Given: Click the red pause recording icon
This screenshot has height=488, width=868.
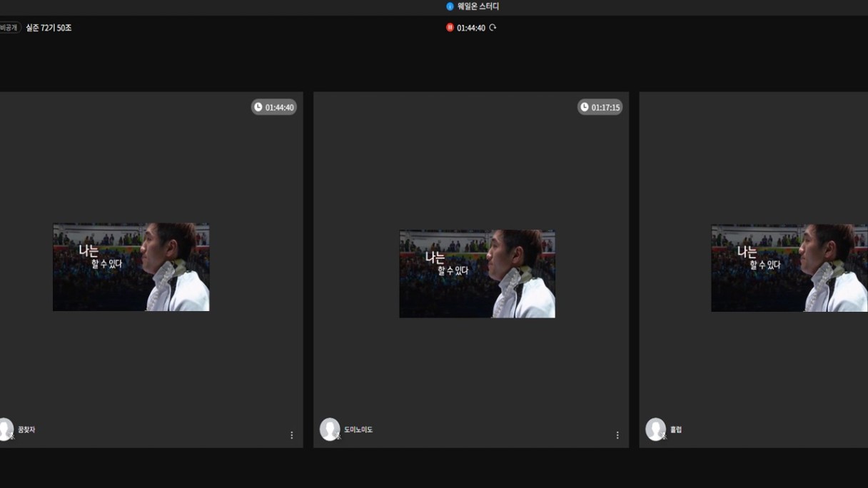Looking at the screenshot, I should click(450, 28).
